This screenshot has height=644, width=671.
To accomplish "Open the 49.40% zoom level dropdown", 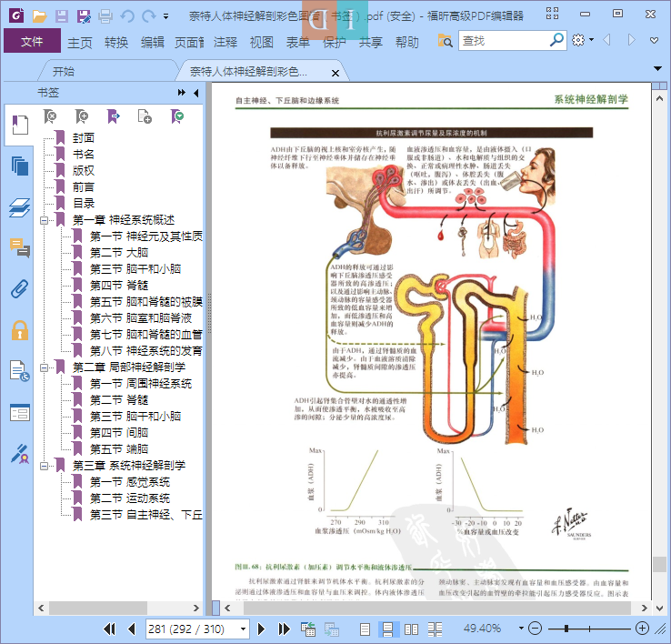I will pyautogui.click(x=521, y=629).
